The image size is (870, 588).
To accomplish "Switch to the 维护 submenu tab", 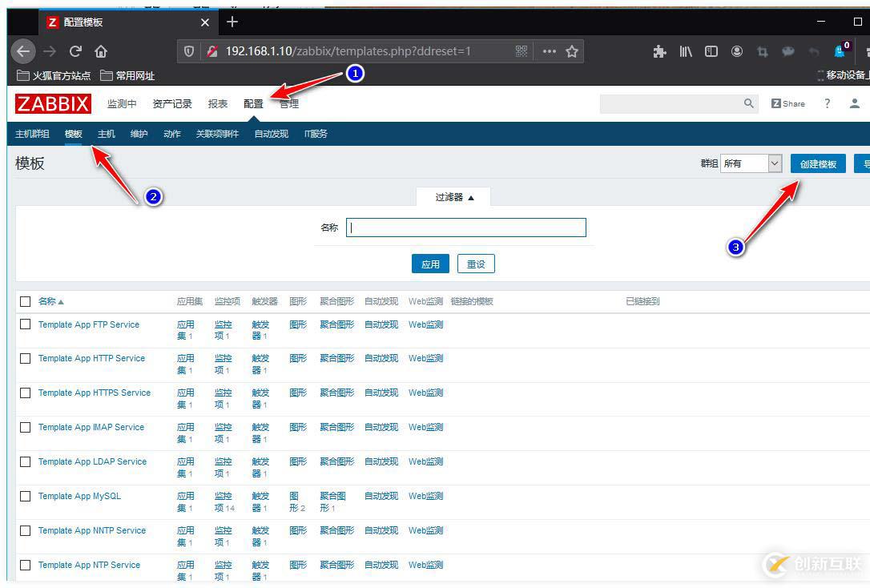I will (x=139, y=134).
